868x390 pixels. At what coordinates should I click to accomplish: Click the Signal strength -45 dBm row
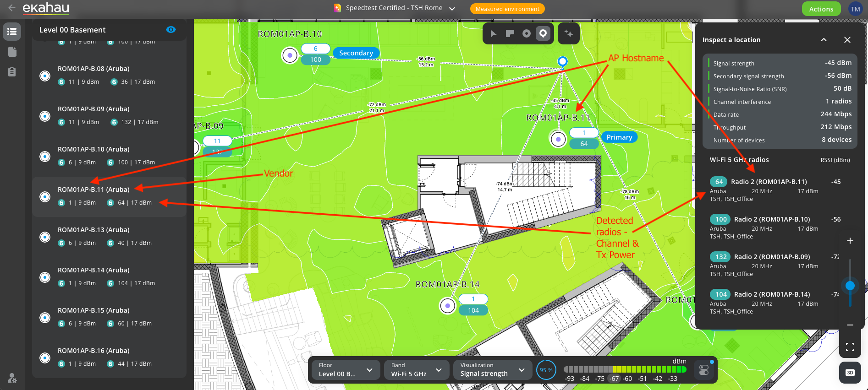(x=780, y=63)
